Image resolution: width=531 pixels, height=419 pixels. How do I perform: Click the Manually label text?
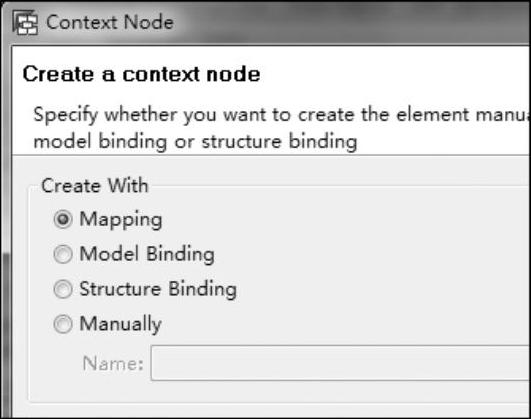click(x=121, y=324)
